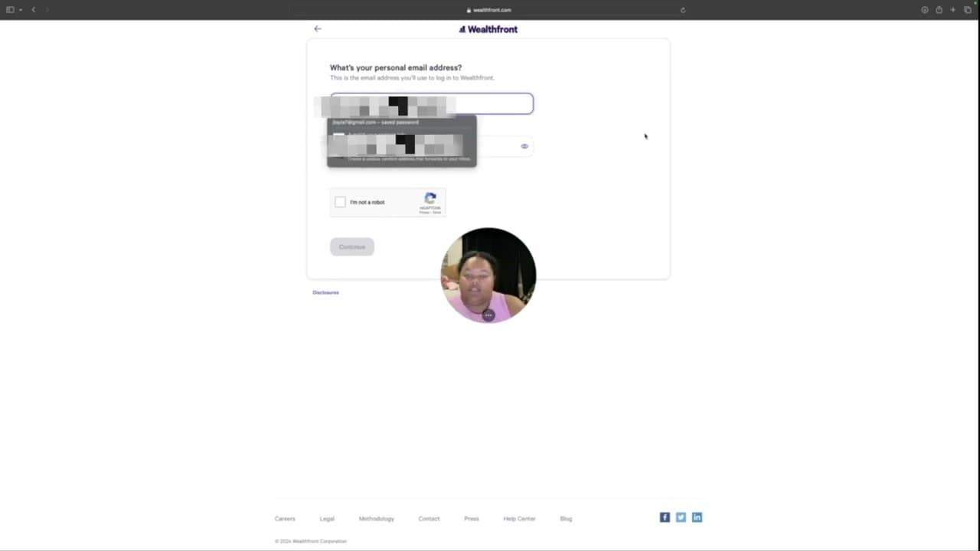Click the address bar showing wealthfront.com

[x=490, y=10]
